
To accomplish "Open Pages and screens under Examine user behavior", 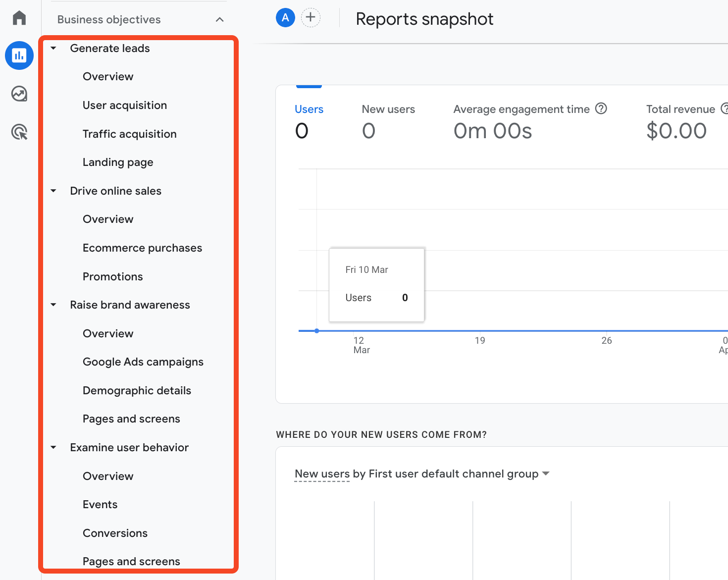I will (x=132, y=561).
